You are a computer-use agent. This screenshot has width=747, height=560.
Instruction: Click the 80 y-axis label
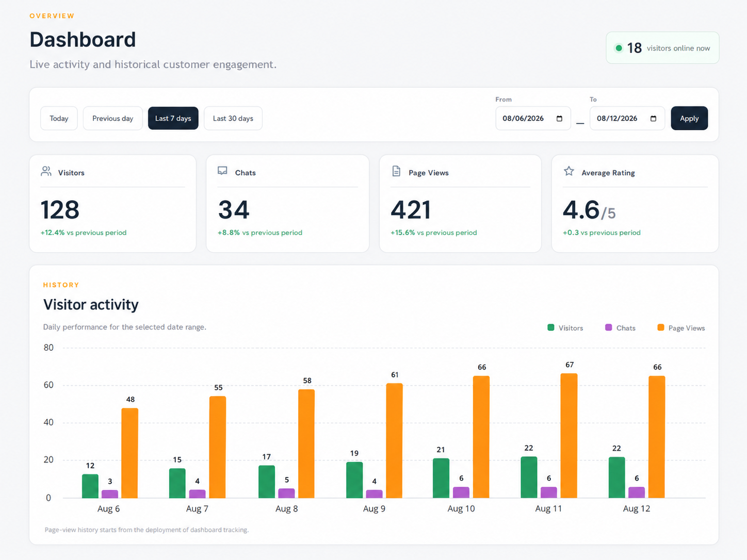click(x=48, y=348)
